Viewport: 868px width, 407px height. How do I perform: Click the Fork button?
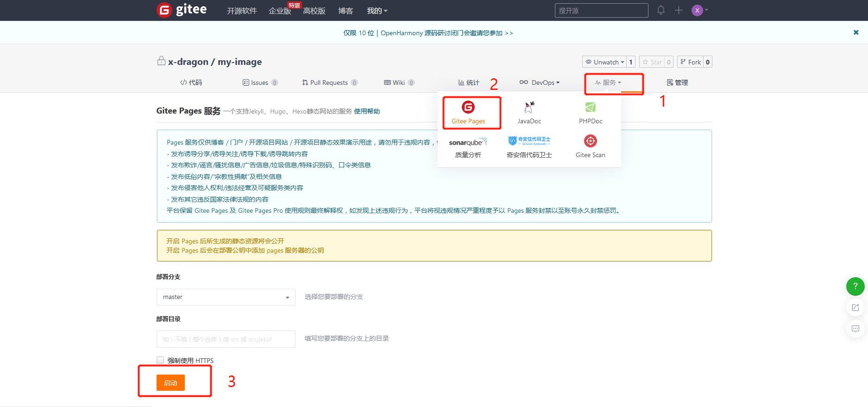[691, 62]
